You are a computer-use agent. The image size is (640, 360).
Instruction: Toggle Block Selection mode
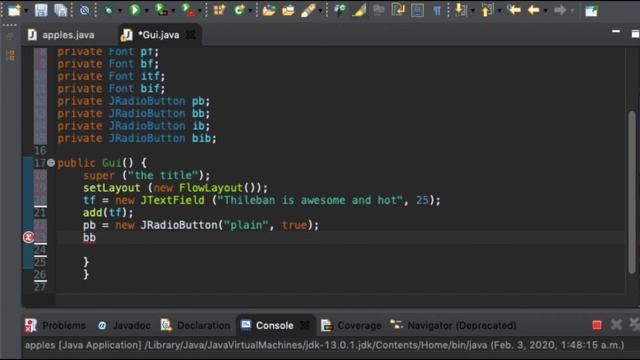[x=417, y=10]
